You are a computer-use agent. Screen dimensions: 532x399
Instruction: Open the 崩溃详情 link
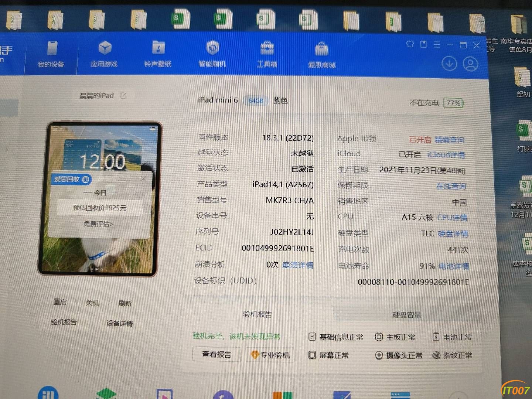coord(298,265)
